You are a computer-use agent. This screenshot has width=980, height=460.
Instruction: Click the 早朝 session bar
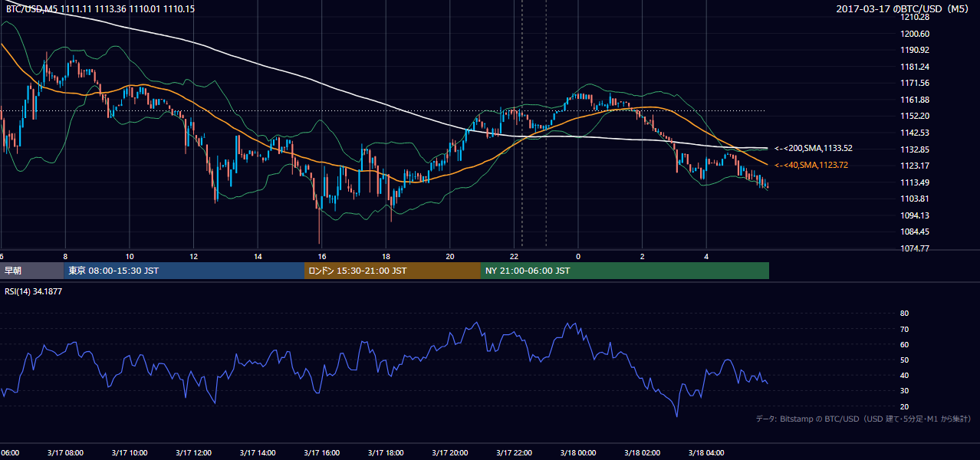[32, 271]
